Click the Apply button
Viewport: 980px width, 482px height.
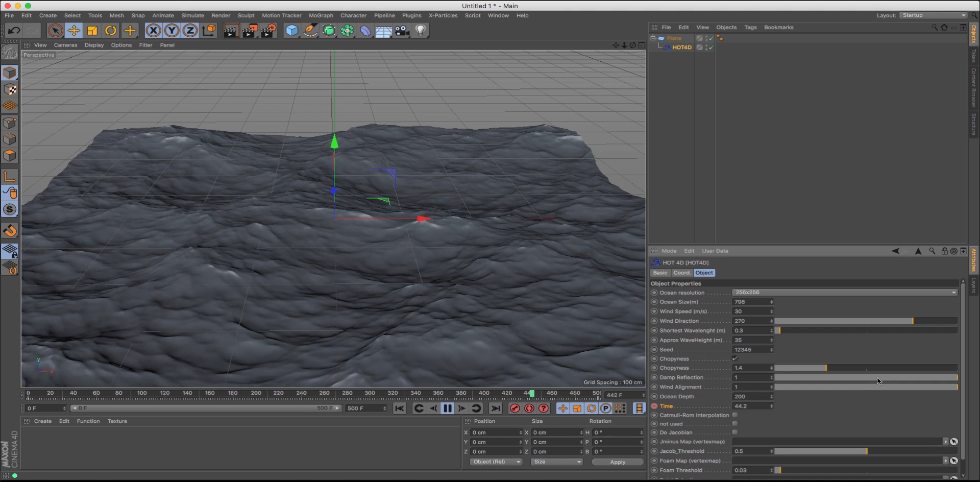point(618,462)
